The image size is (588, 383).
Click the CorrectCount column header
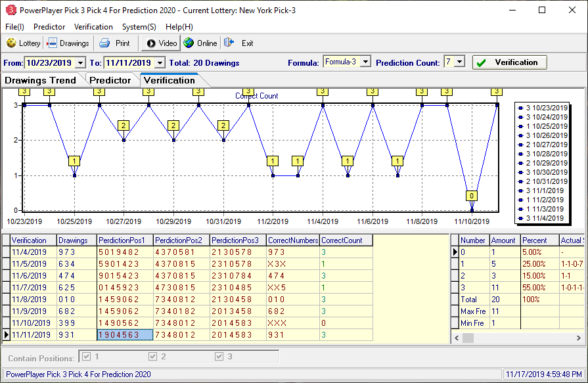346,240
